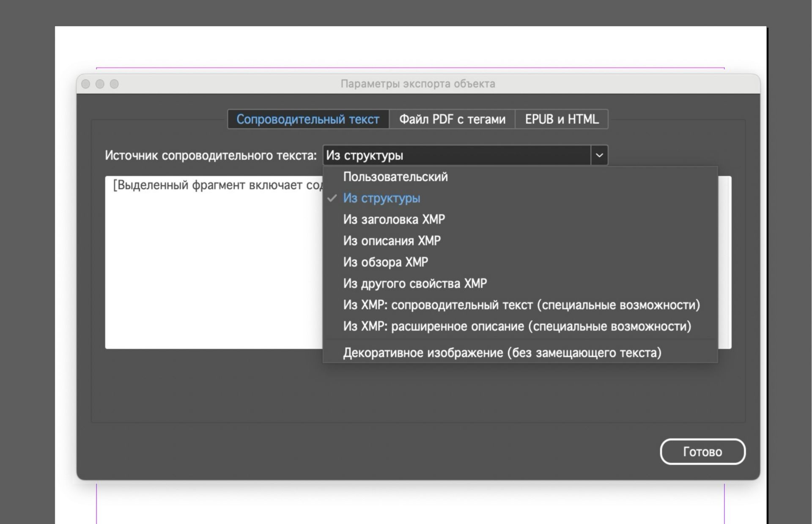Select the checked Из структуры option

381,198
